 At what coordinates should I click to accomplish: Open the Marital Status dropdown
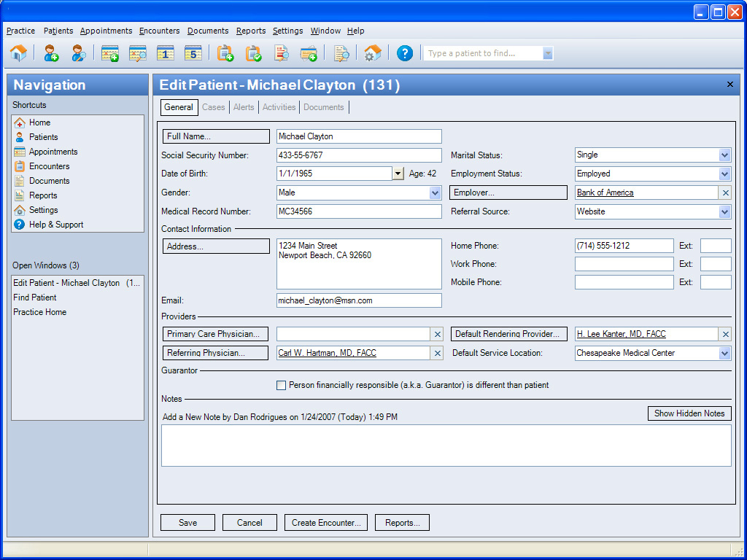click(724, 155)
